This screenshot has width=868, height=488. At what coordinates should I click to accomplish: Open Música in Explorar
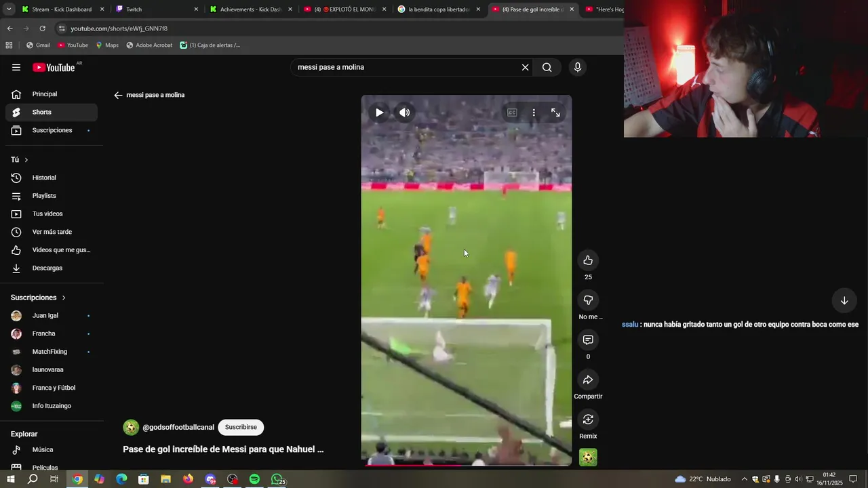(52, 449)
